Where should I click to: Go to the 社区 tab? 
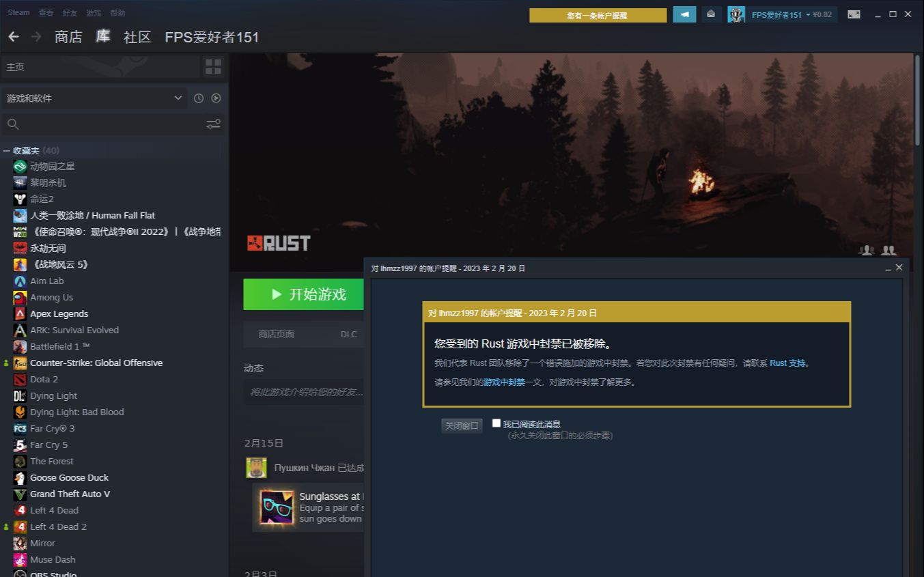(137, 37)
